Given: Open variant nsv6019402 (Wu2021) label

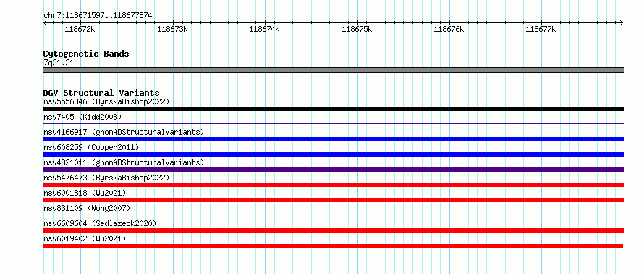Looking at the screenshot, I should click(x=85, y=238).
